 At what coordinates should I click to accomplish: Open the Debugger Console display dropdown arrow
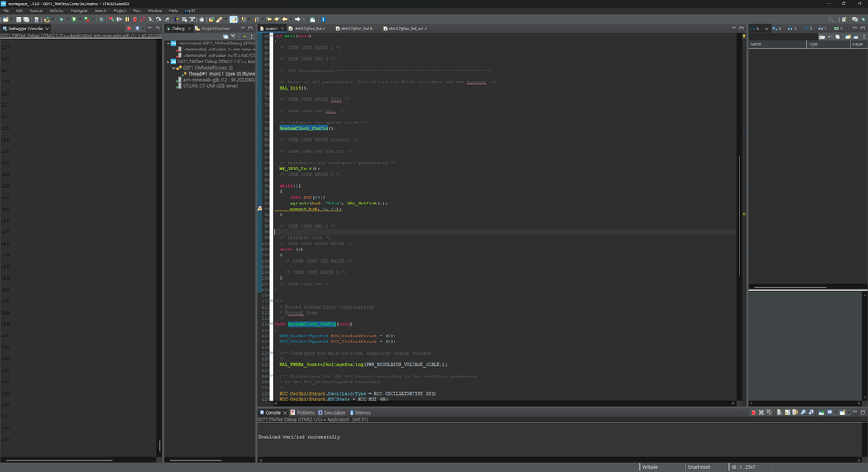coord(142,29)
